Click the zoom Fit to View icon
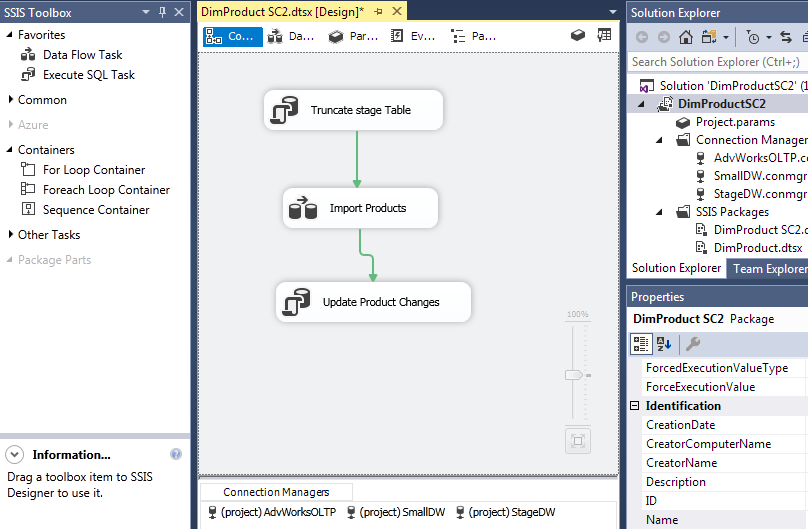This screenshot has height=529, width=808. point(578,441)
